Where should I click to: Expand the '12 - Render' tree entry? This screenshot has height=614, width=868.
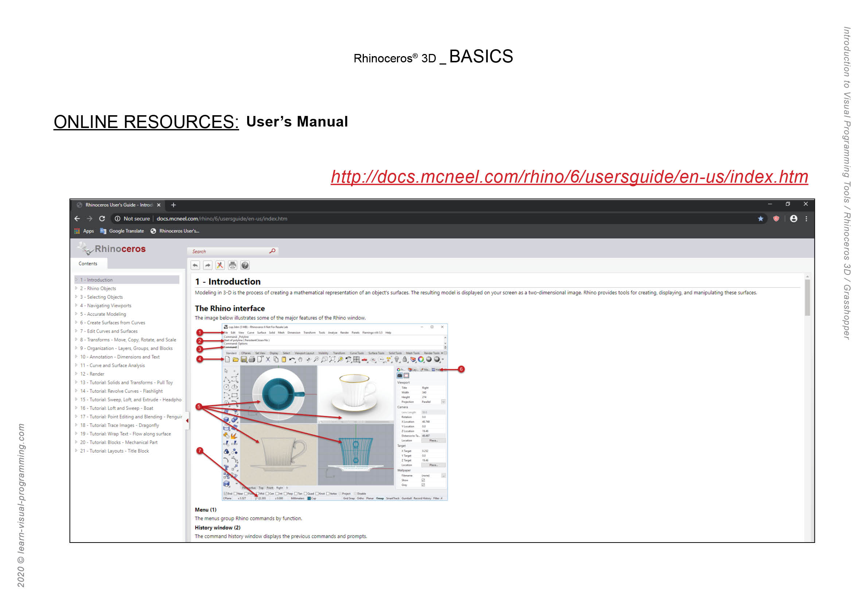pos(75,374)
